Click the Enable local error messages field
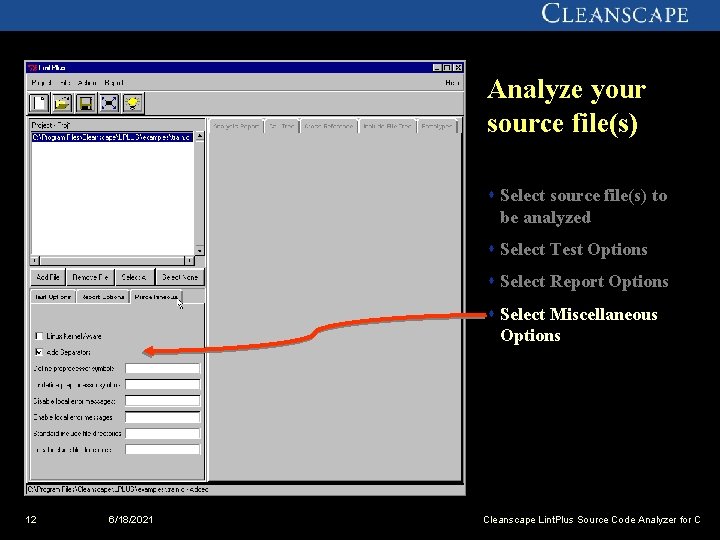 [x=163, y=417]
